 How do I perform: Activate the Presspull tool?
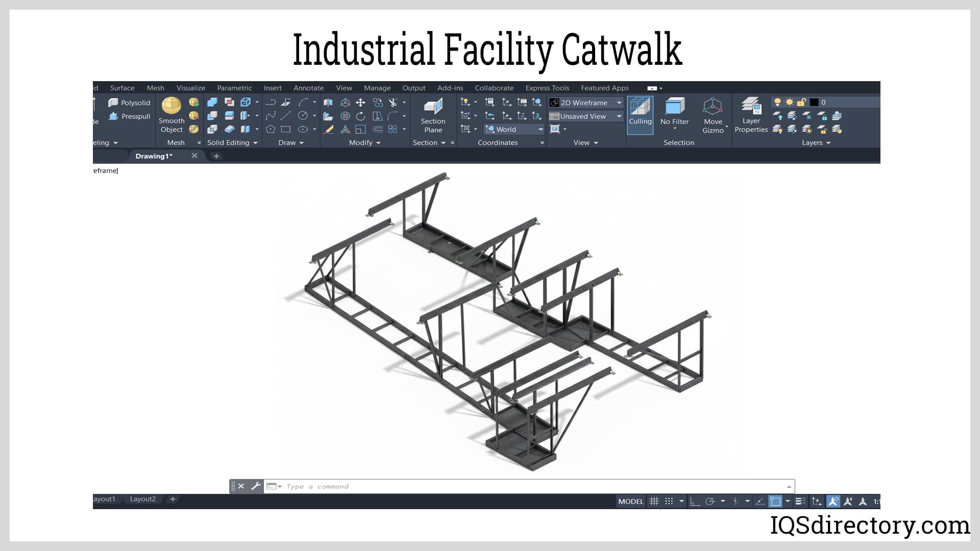(x=129, y=116)
